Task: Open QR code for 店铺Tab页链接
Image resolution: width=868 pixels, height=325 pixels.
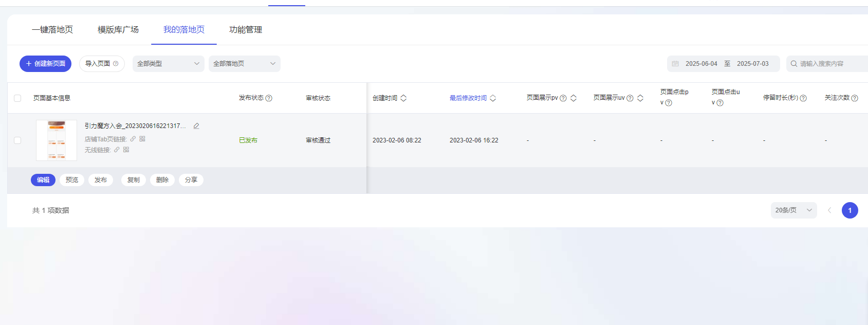Action: pos(142,139)
